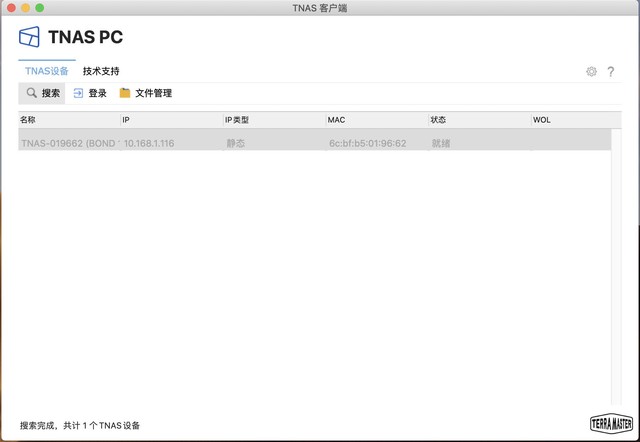
Task: Open the 技术支持 tab
Action: tap(101, 71)
